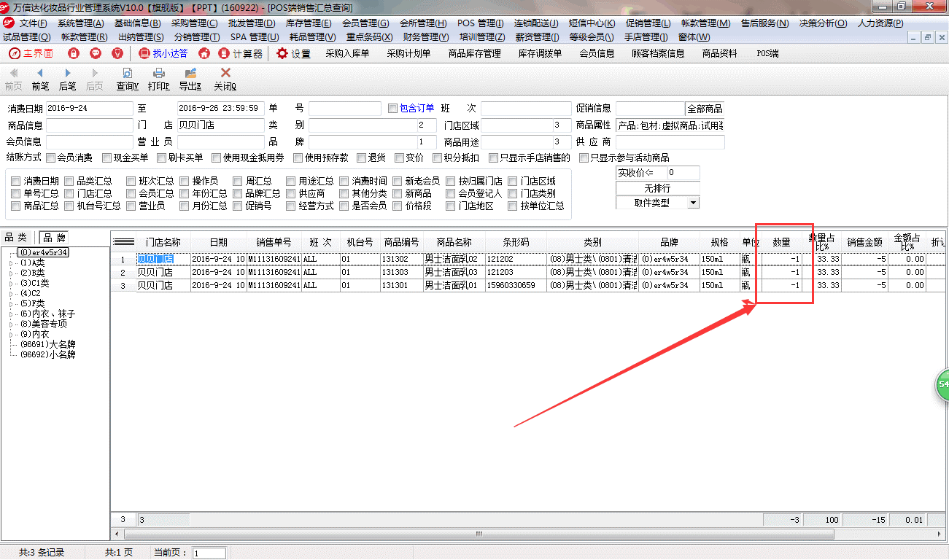949x560 pixels.
Task: Open 采购入库单 shortcut
Action: coord(347,53)
